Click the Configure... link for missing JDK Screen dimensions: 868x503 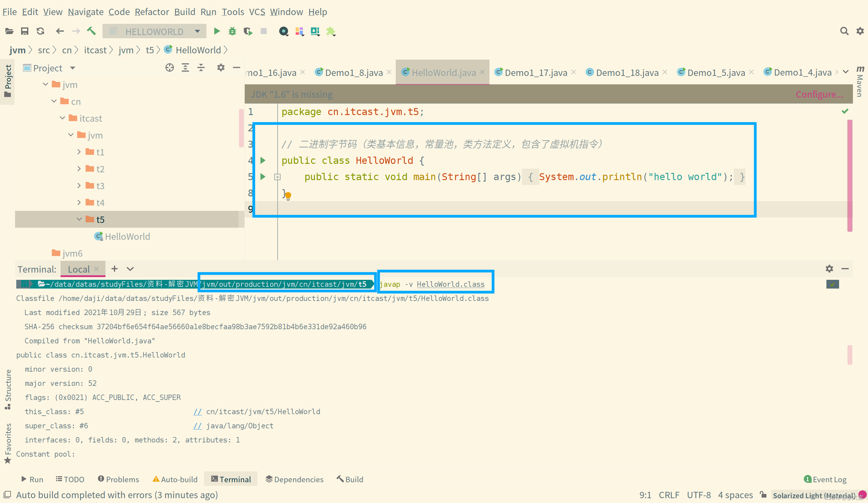pos(819,94)
